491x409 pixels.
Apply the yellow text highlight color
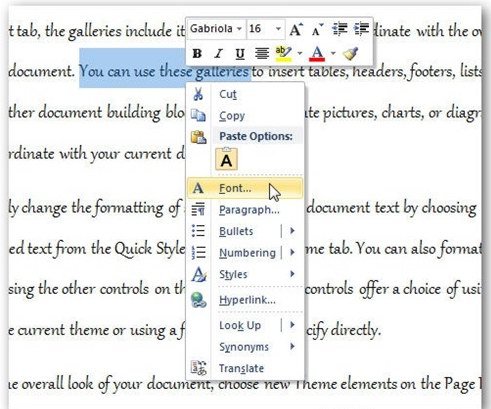(283, 53)
